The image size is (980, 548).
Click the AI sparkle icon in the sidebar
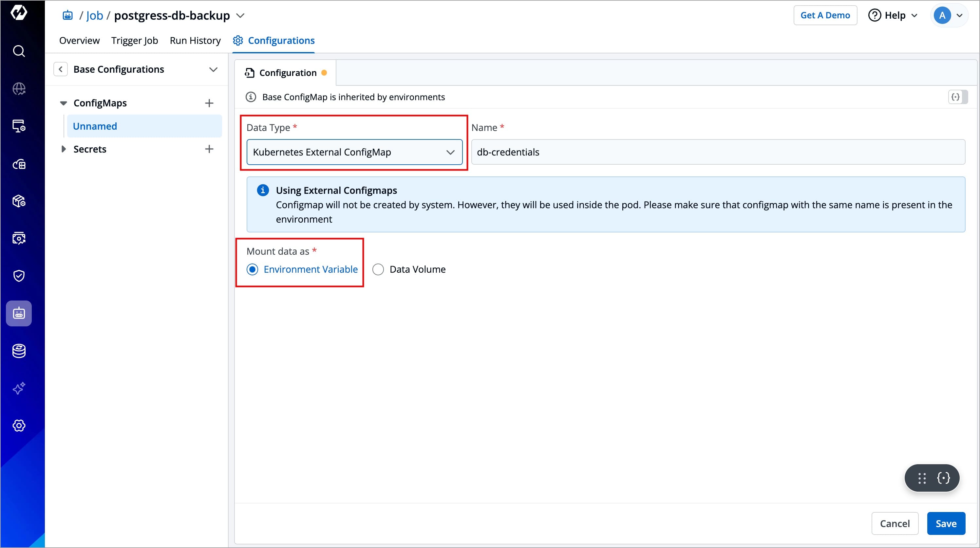click(19, 388)
